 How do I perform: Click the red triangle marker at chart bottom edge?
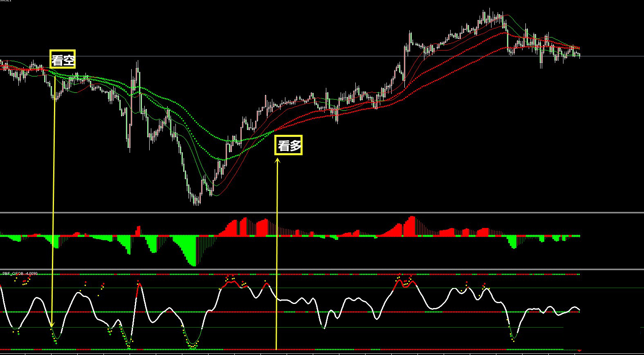coord(579,351)
